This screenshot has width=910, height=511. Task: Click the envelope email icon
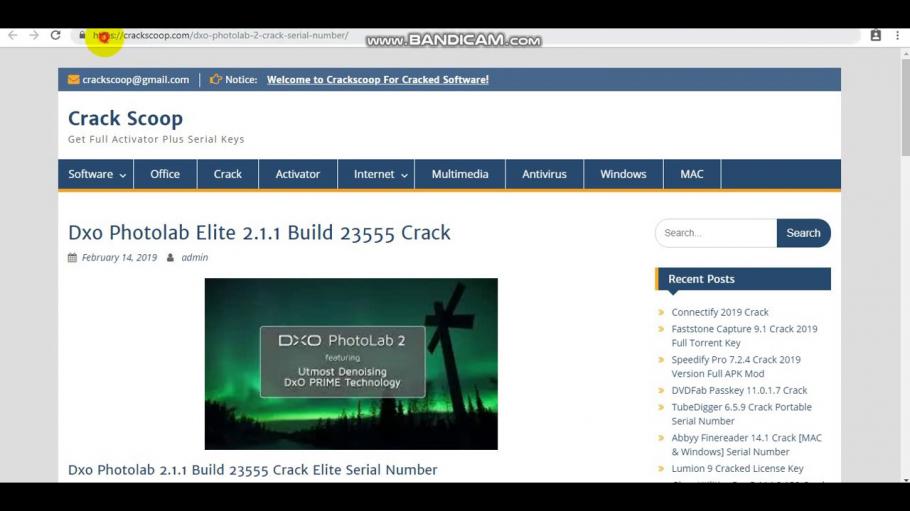(x=74, y=80)
